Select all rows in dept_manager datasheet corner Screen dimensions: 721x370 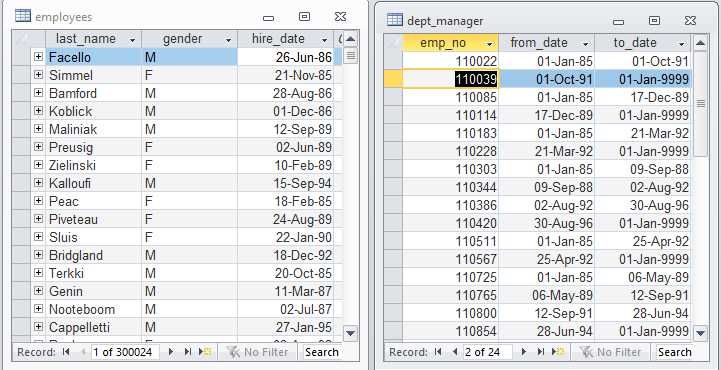click(x=393, y=43)
